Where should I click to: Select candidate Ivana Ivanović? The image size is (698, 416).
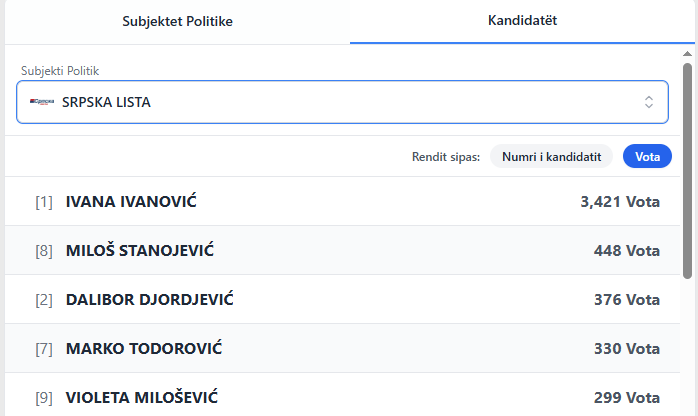(131, 202)
